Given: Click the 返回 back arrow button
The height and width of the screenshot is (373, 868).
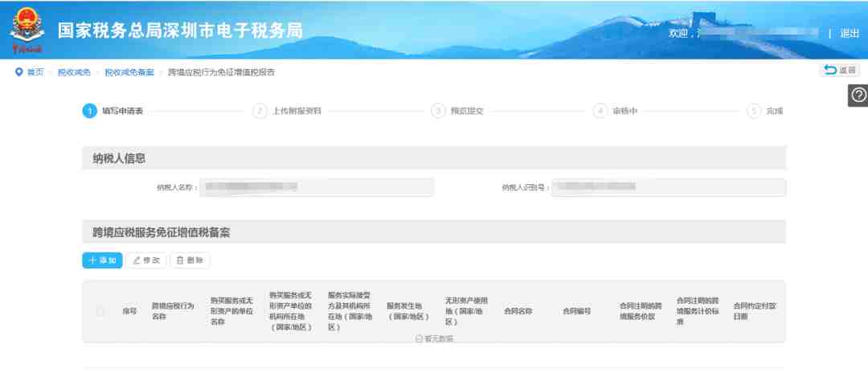Looking at the screenshot, I should point(840,70).
